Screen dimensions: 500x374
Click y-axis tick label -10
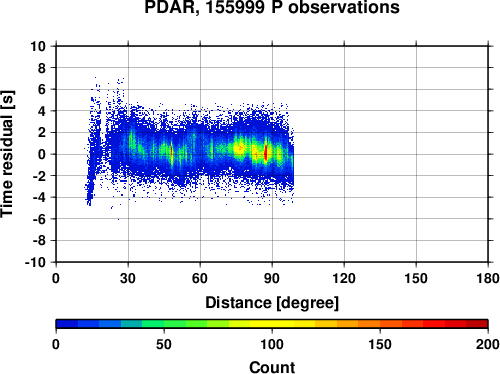point(35,262)
